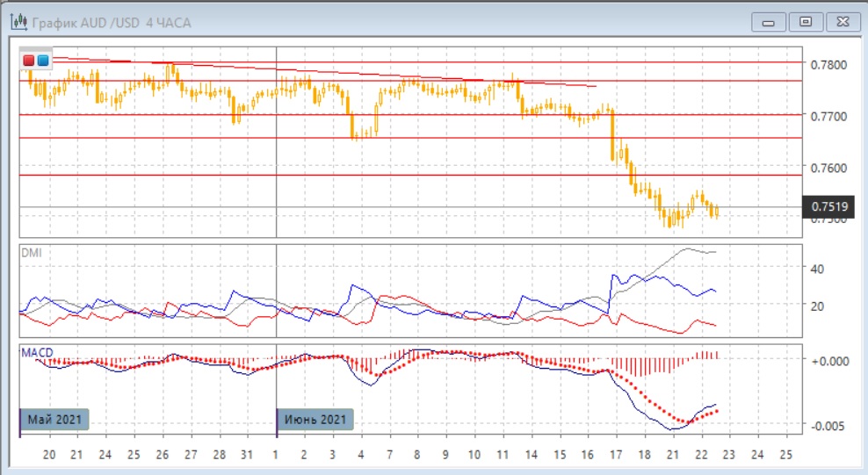
Task: Click the +0.000 MACD scale label
Action: click(830, 360)
